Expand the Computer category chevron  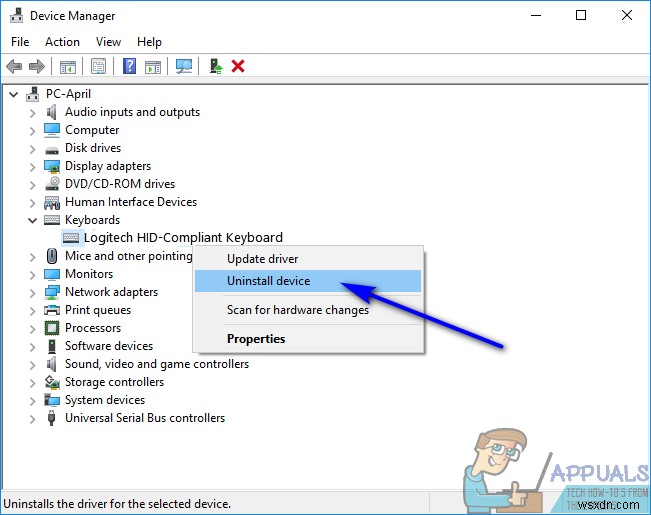33,131
